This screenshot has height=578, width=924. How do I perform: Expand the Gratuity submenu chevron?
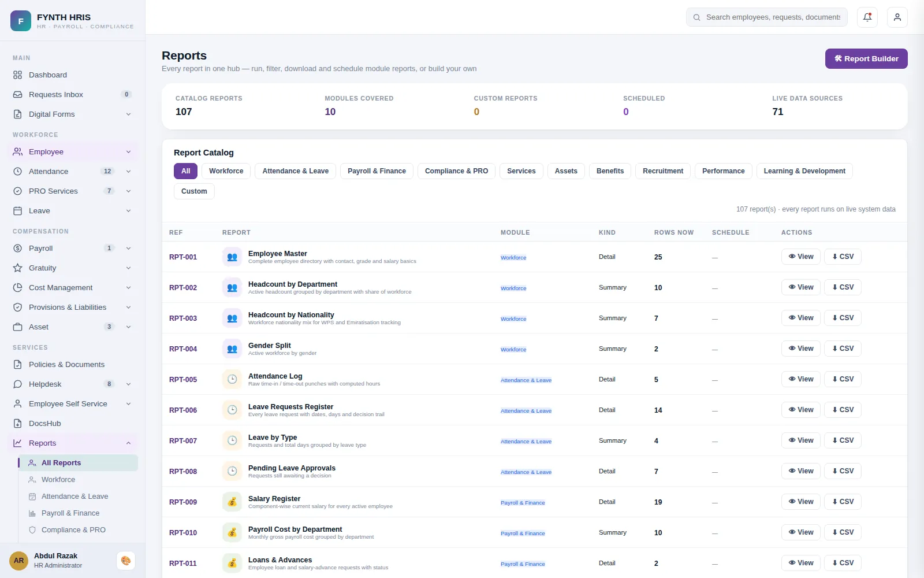(x=128, y=268)
